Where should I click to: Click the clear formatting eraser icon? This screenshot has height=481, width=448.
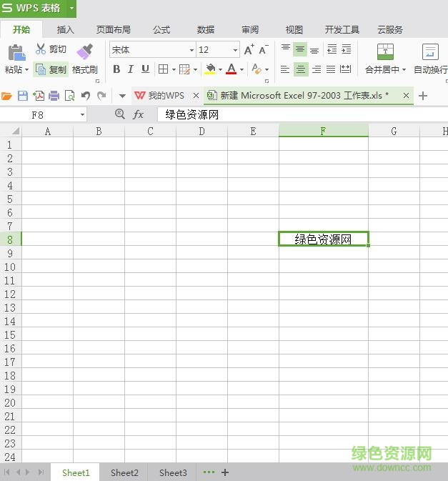[257, 69]
